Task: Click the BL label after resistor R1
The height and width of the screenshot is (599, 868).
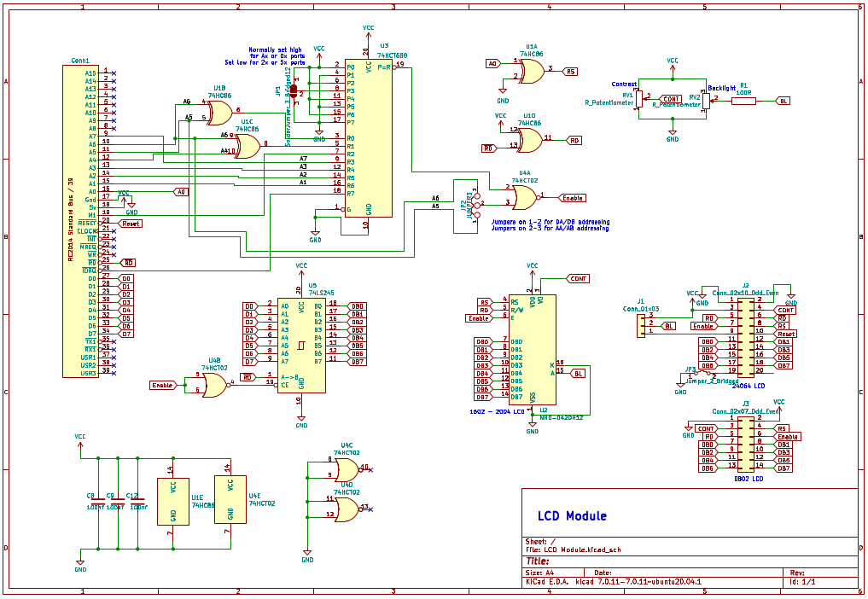Action: coord(784,101)
